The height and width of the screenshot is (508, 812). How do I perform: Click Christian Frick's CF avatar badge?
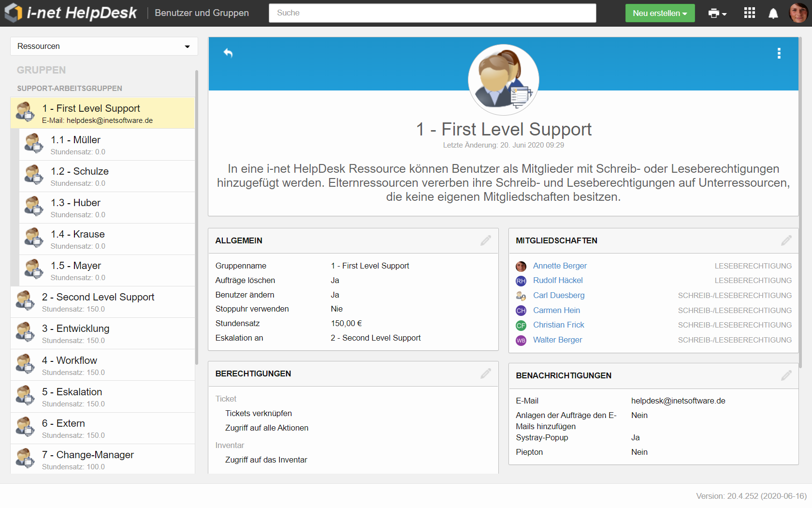pyautogui.click(x=521, y=326)
